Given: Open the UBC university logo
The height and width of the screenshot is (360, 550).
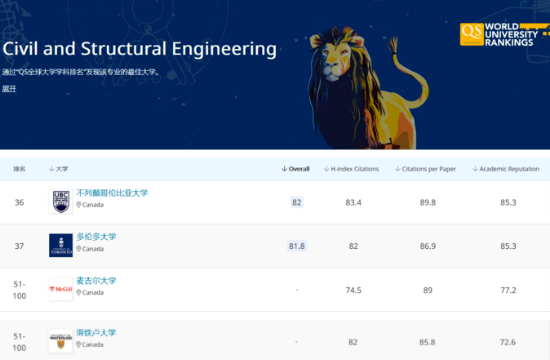Looking at the screenshot, I should (x=61, y=201).
